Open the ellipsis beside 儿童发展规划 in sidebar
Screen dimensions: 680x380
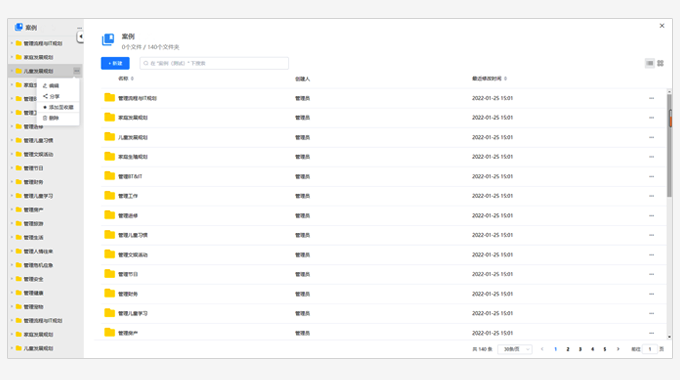click(77, 71)
